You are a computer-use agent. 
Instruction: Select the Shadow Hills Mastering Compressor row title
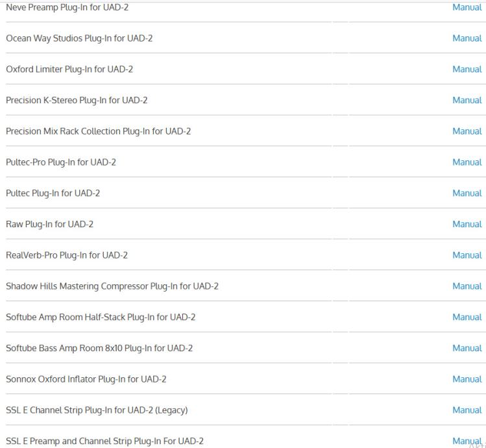(x=112, y=286)
